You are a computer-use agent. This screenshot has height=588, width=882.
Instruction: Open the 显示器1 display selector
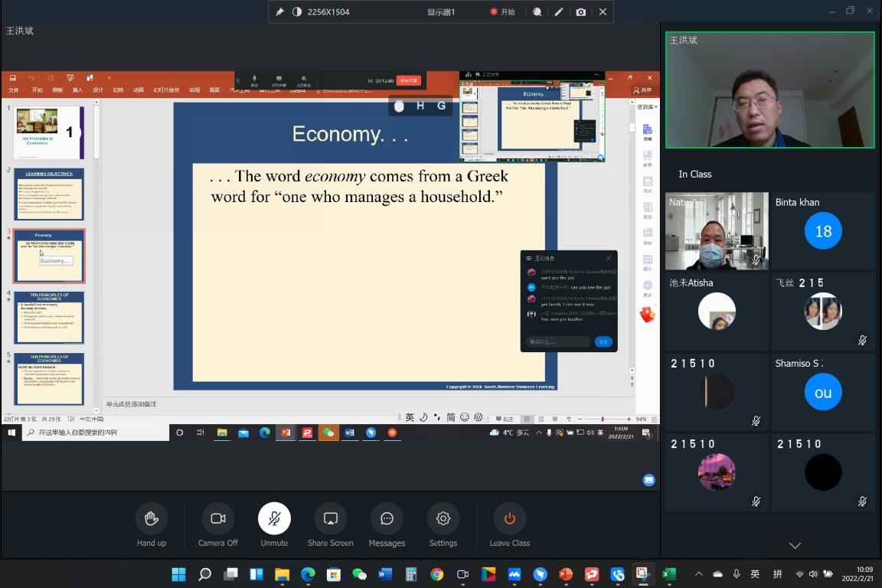click(441, 12)
